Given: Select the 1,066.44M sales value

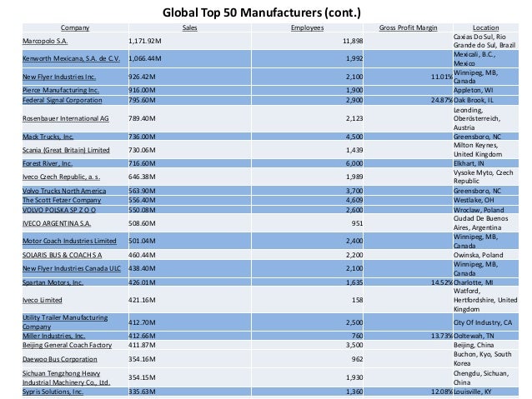Looking at the screenshot, I should [x=145, y=58].
